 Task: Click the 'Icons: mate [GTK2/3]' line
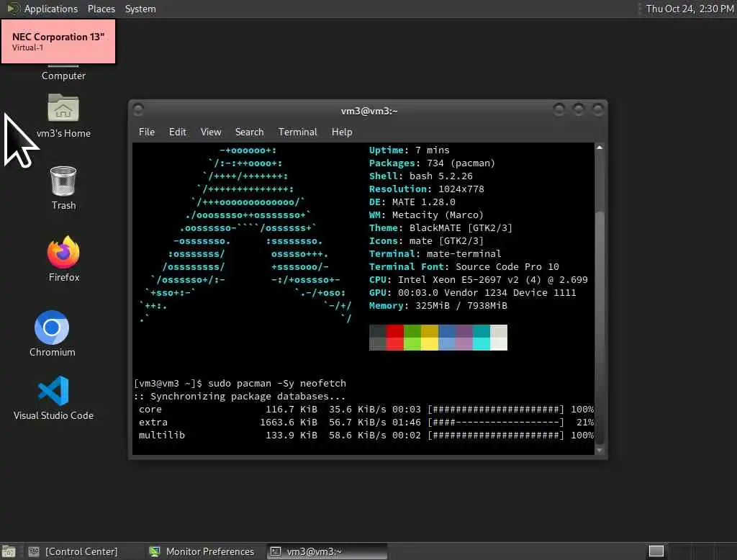click(x=426, y=240)
